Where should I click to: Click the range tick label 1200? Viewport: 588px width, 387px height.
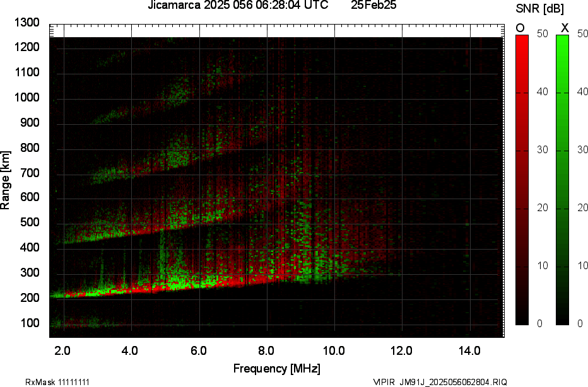click(26, 47)
